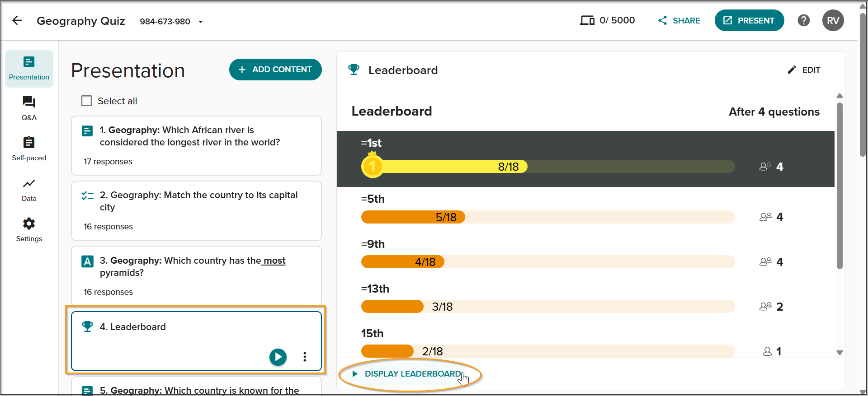Click the '=13th' rank label
Screen dimensions: 868x396
pyautogui.click(x=375, y=289)
